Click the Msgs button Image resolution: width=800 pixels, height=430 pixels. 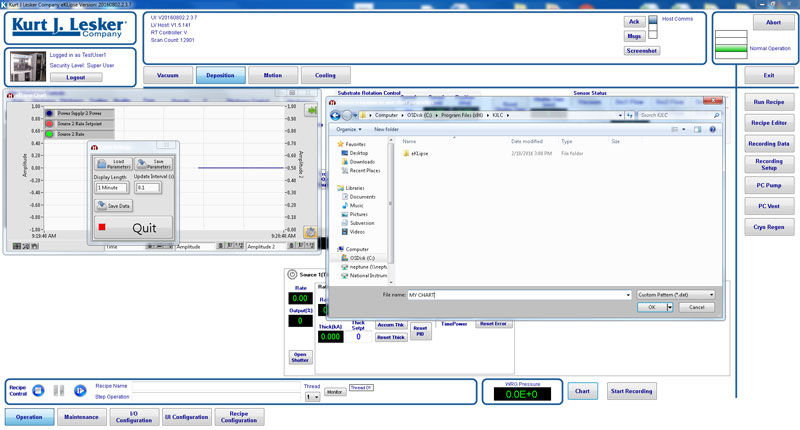pos(634,36)
